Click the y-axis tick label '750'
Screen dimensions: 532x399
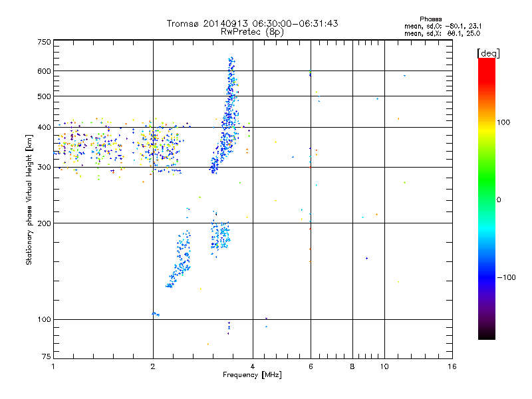point(44,42)
